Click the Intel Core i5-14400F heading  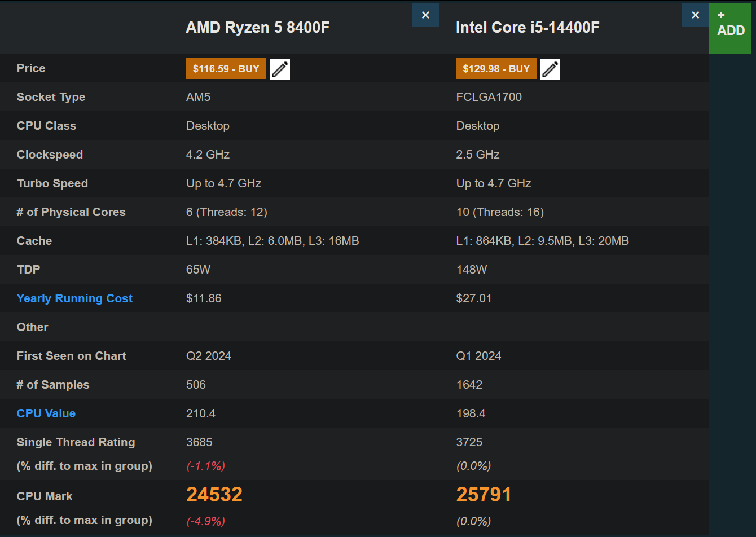528,28
